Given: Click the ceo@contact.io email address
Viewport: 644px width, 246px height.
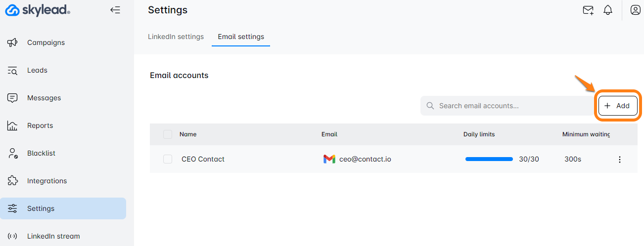Looking at the screenshot, I should coord(365,159).
